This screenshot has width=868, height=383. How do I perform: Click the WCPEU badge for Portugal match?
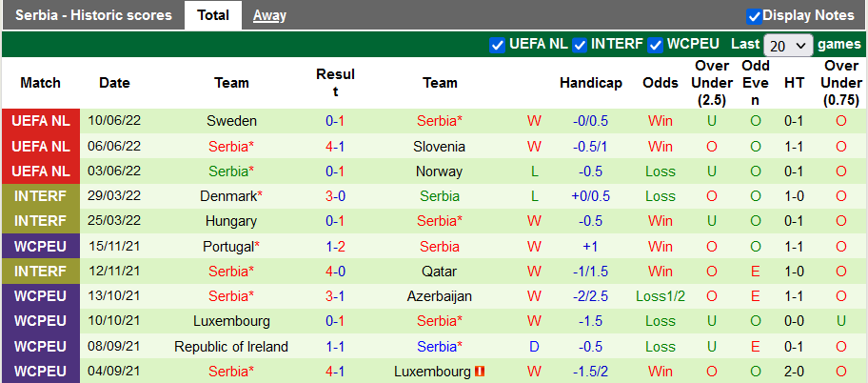tap(40, 247)
